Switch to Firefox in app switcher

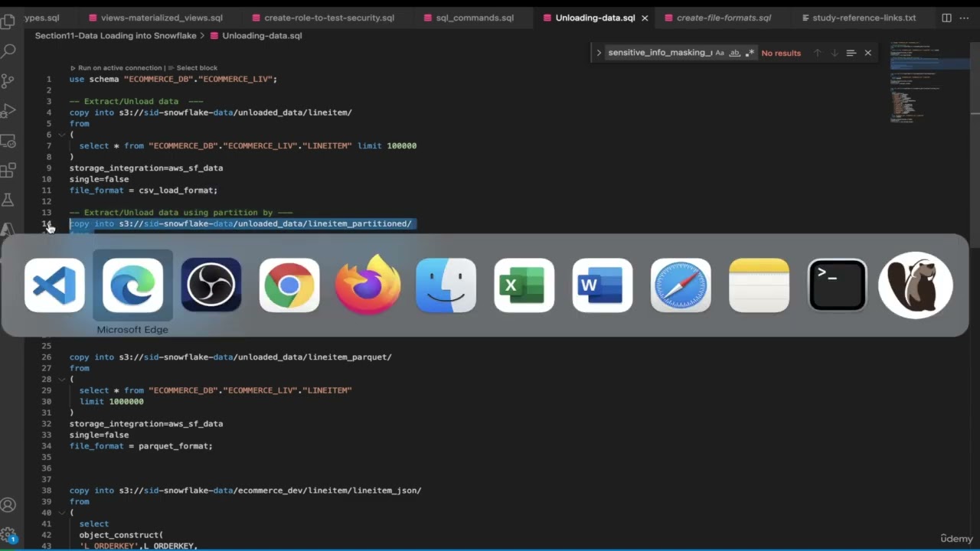point(367,285)
